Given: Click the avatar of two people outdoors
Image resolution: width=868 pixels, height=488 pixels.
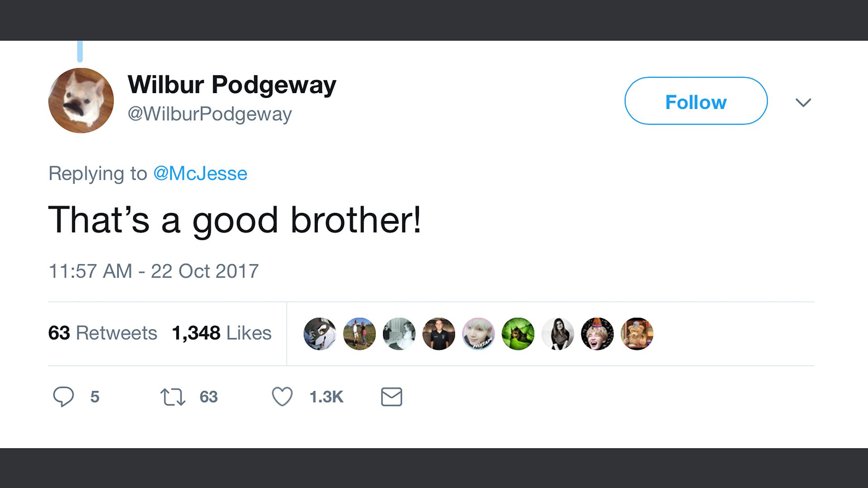Looking at the screenshot, I should (359, 334).
